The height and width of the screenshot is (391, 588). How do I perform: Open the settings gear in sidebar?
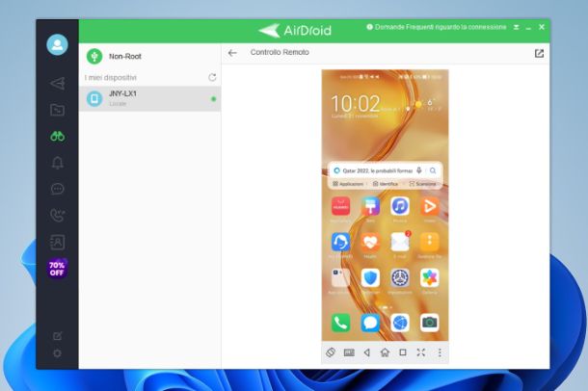point(58,353)
